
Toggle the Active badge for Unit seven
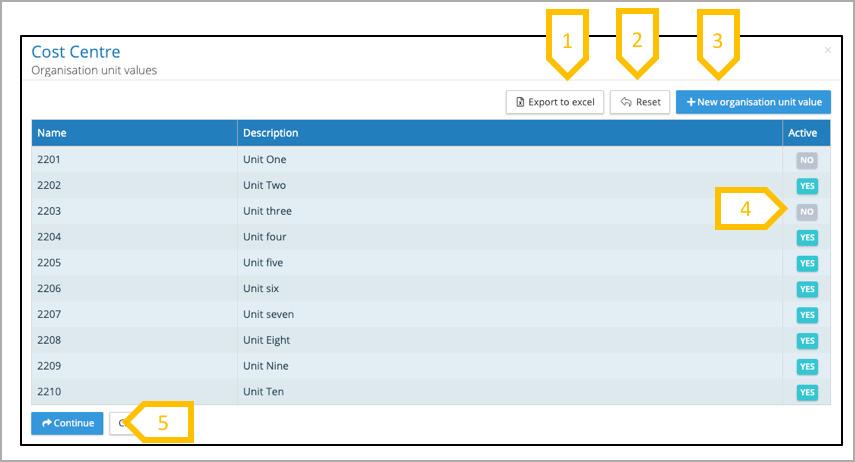click(x=807, y=315)
